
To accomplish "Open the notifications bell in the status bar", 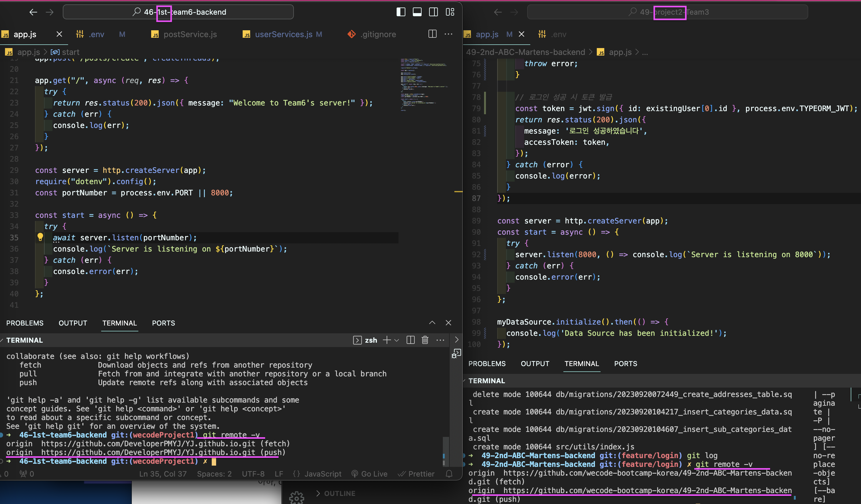I will (x=449, y=474).
